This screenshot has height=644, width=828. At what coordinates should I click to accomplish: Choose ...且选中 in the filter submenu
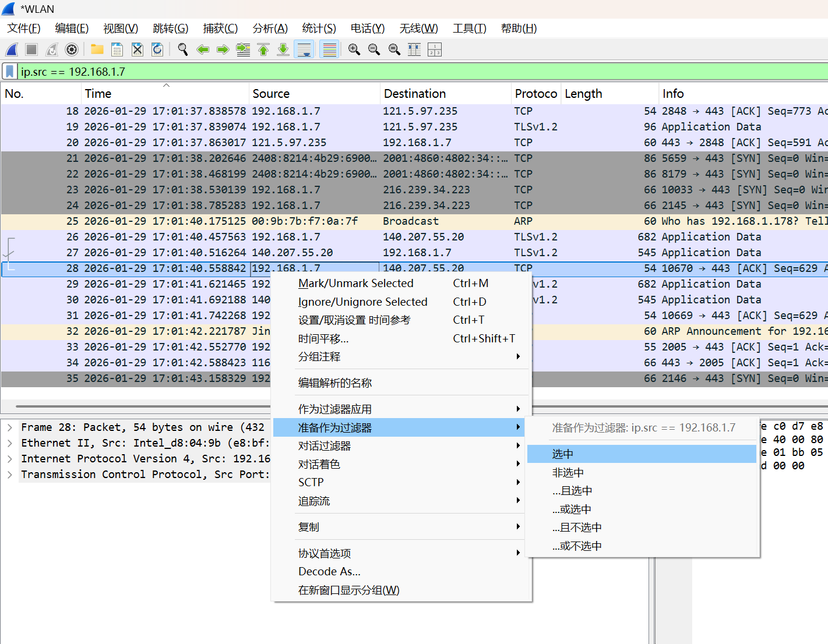(x=642, y=491)
